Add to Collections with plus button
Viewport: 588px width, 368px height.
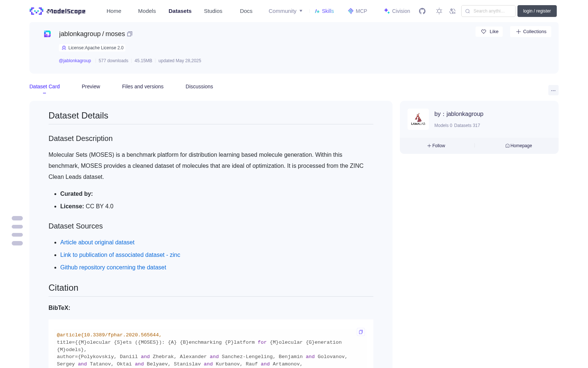point(531,32)
